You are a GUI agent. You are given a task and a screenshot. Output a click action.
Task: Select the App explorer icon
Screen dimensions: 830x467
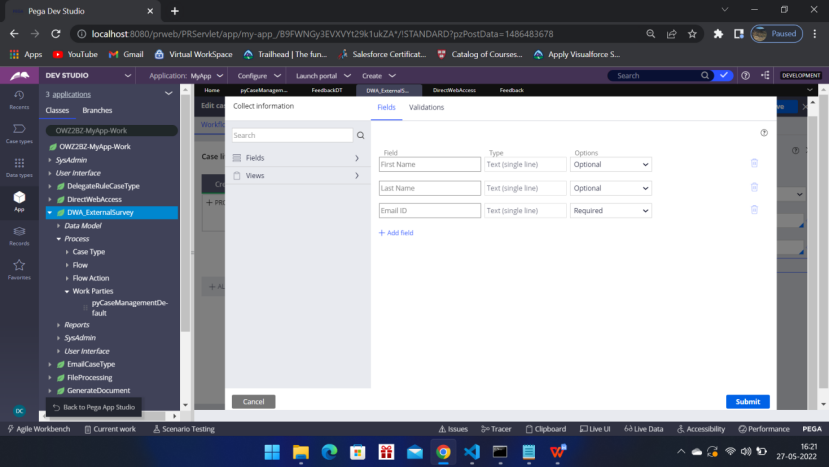click(19, 201)
